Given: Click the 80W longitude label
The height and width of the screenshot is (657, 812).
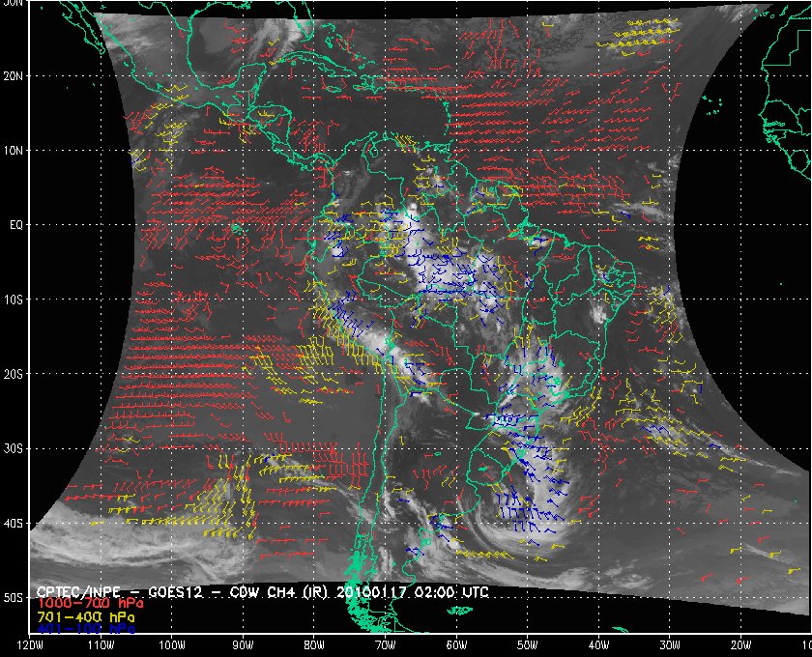Looking at the screenshot, I should tap(314, 645).
